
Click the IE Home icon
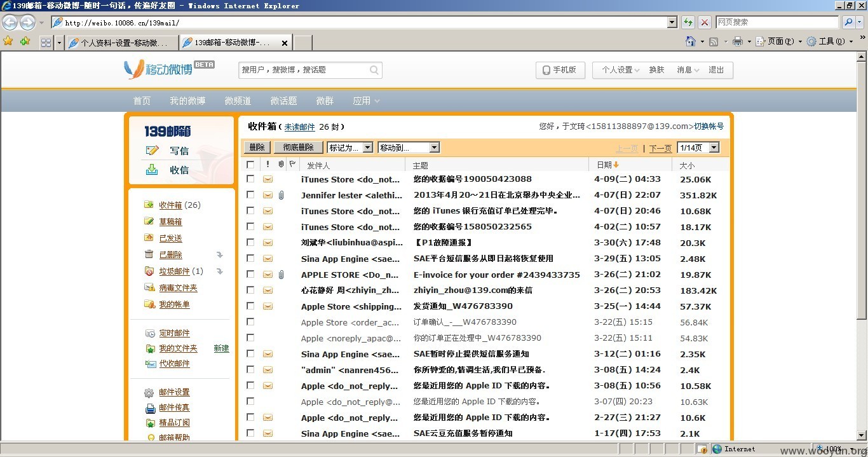coord(691,41)
